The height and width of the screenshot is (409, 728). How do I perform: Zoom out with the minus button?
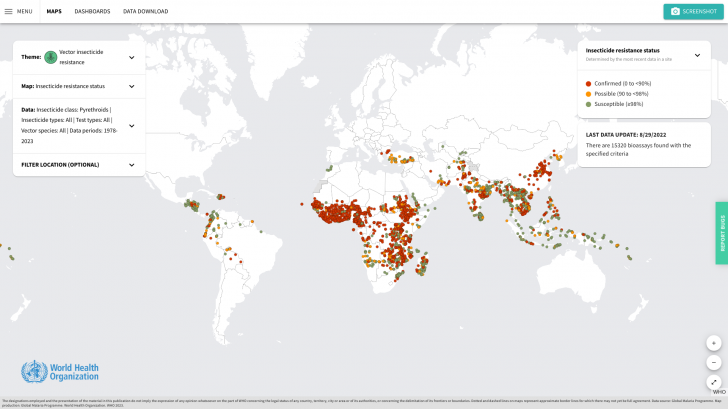pyautogui.click(x=714, y=362)
